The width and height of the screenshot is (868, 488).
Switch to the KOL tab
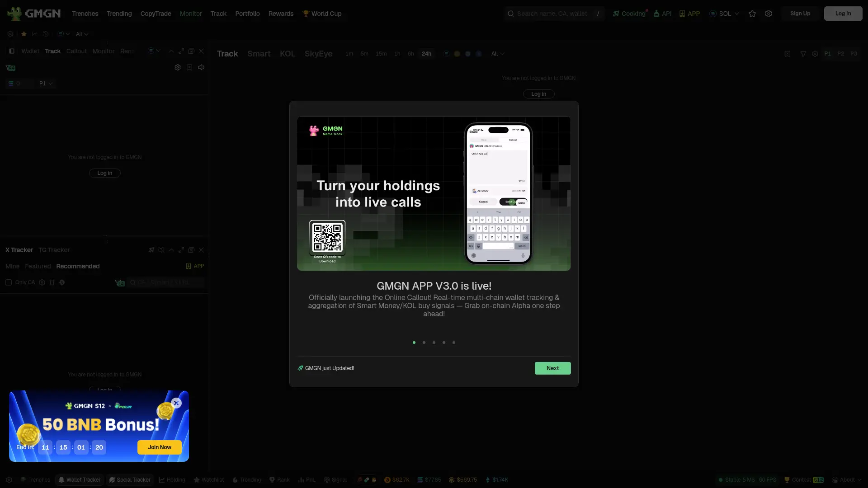pyautogui.click(x=288, y=54)
